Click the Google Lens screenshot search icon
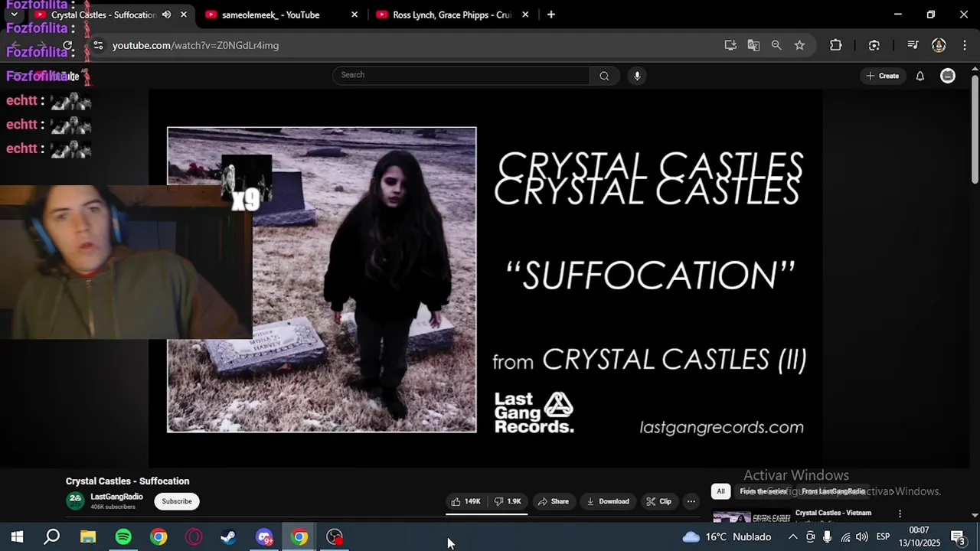Screen dimensions: 980x551 [874, 45]
